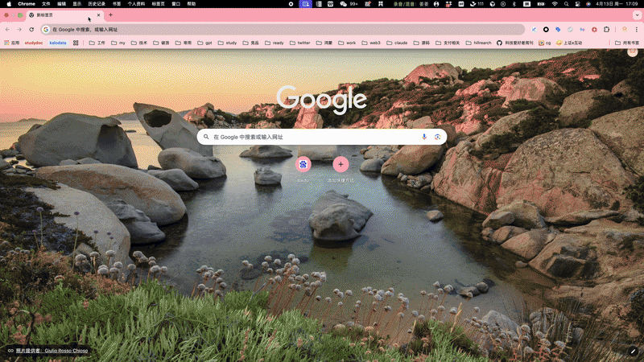Viewport: 644px width, 362px height.
Task: Click the blue tag extension icon
Action: click(x=558, y=30)
